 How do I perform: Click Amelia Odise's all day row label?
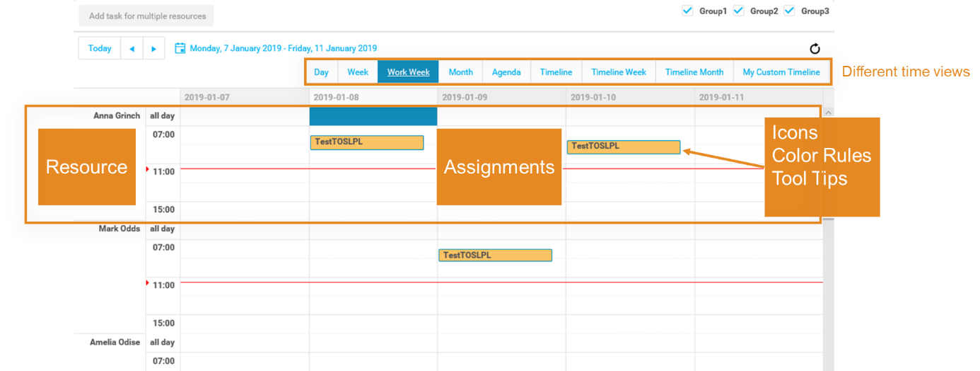click(x=163, y=342)
